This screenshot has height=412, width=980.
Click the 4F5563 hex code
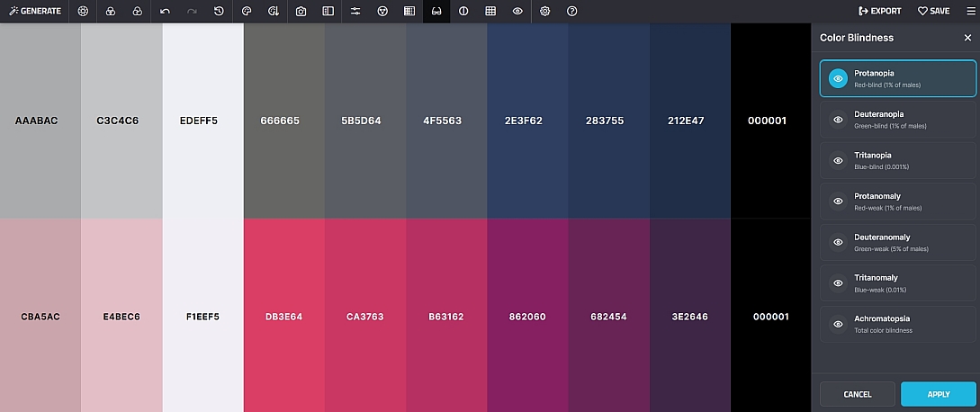pos(443,121)
